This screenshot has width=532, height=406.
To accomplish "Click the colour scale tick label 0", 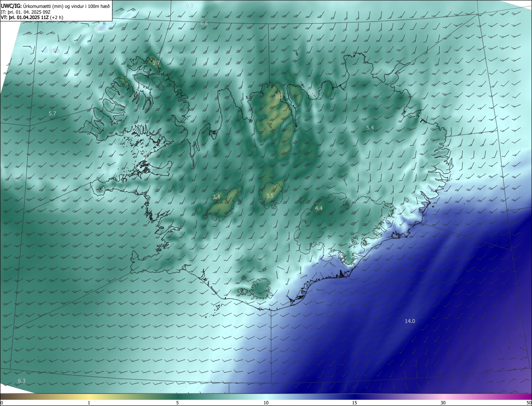I will click(x=1, y=403).
